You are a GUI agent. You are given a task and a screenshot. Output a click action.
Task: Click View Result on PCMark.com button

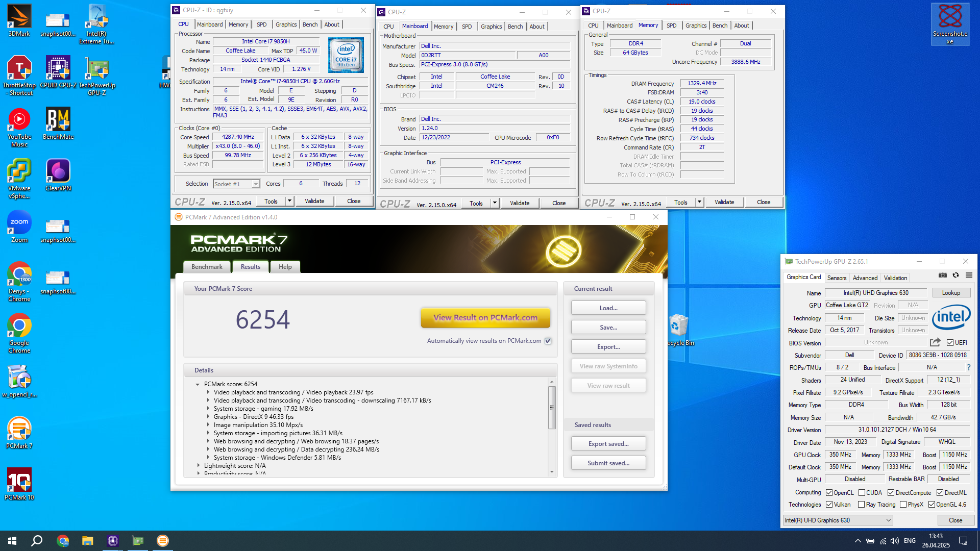click(485, 317)
